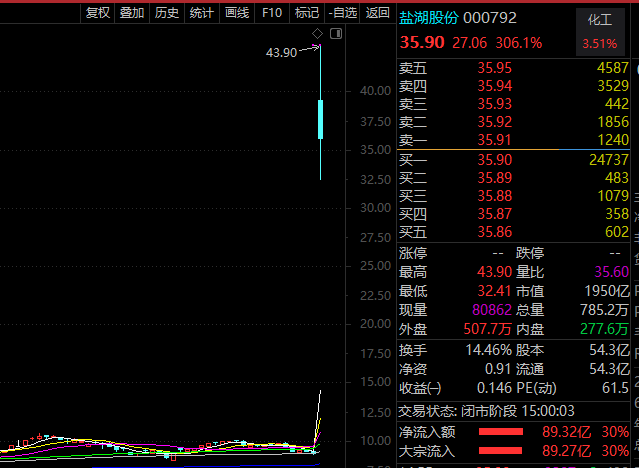Select the 卖二 ask price 35.92

[495, 122]
